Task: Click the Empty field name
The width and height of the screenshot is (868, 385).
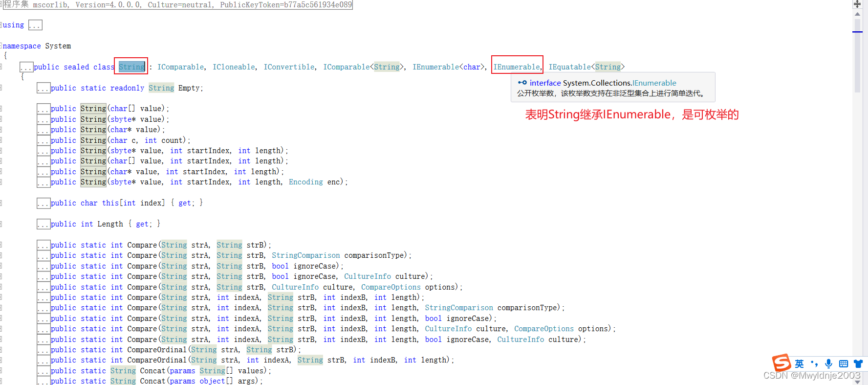Action: point(189,88)
